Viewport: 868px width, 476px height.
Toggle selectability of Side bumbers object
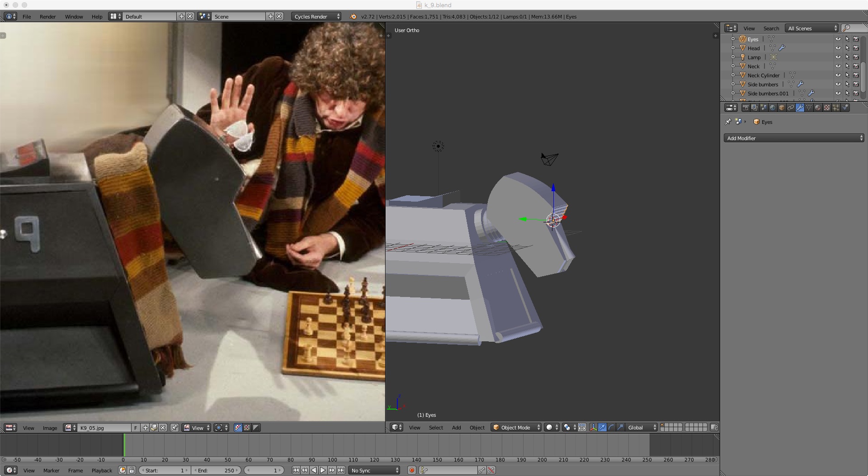coord(847,84)
